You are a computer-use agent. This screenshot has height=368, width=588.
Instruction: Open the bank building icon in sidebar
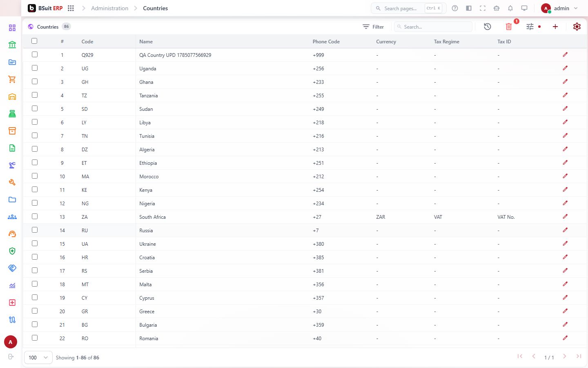pos(12,45)
